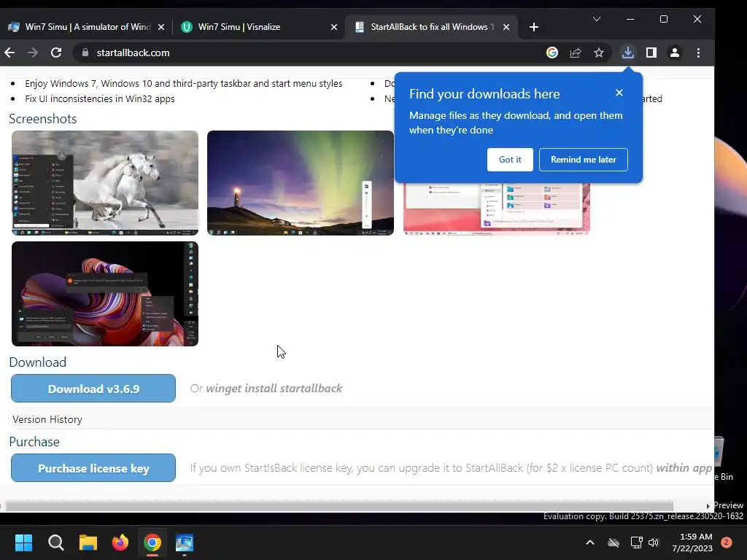
Task: Open a new browser tab
Action: click(x=534, y=27)
